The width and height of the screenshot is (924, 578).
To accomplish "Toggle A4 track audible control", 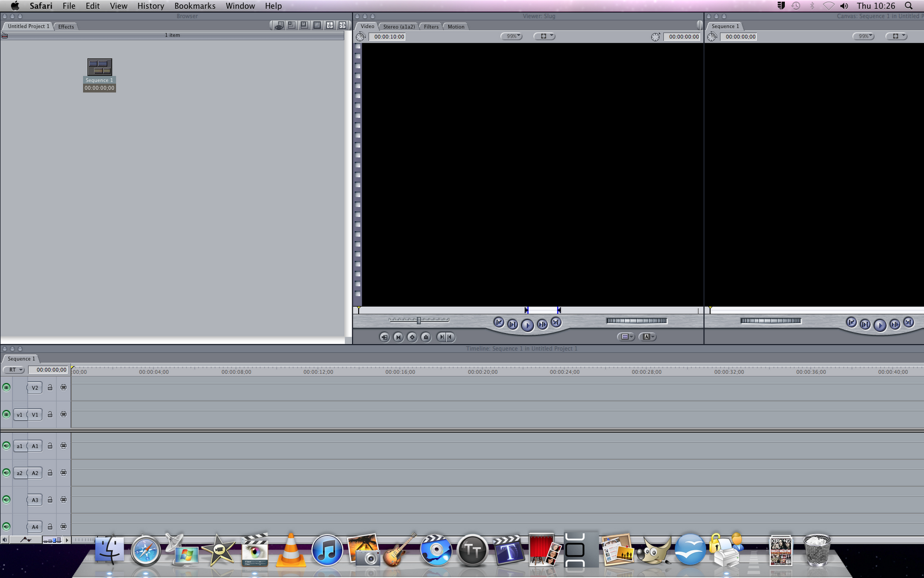I will [6, 527].
